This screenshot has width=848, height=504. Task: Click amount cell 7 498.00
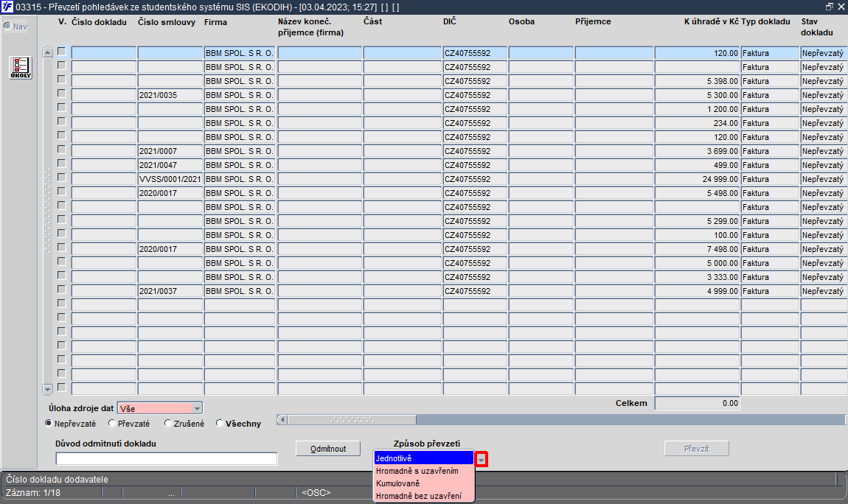coord(697,249)
